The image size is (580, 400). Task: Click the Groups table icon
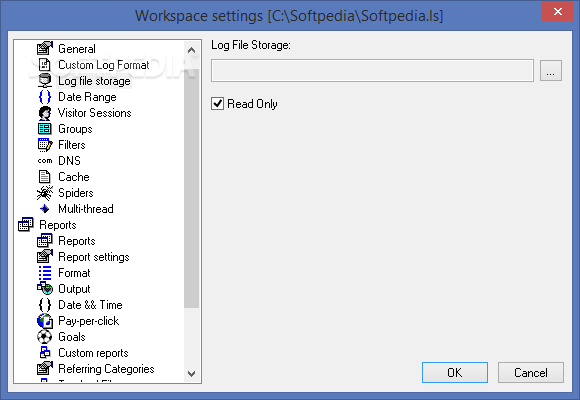point(45,128)
